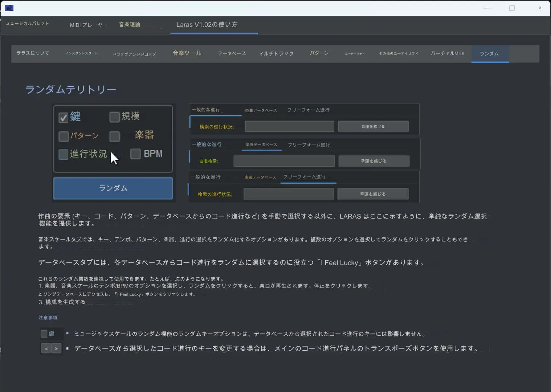The height and width of the screenshot is (392, 551).
Task: Select the ランダム sub-tab
Action: tap(490, 54)
